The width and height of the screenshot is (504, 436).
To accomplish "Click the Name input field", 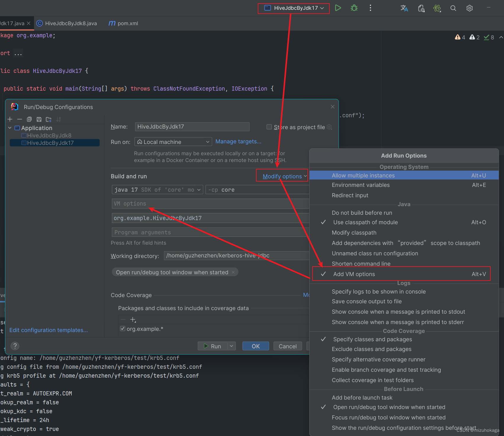I will pyautogui.click(x=192, y=127).
